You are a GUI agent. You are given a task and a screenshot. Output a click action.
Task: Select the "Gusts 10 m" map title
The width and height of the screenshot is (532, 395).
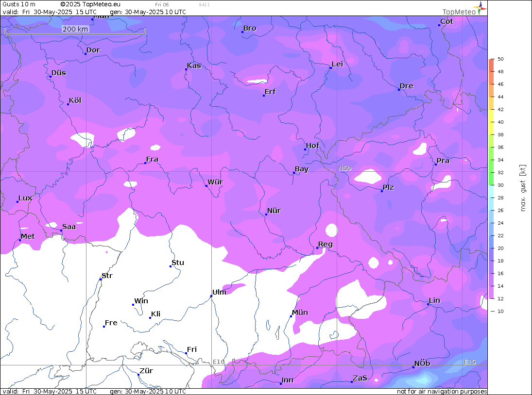coord(19,4)
